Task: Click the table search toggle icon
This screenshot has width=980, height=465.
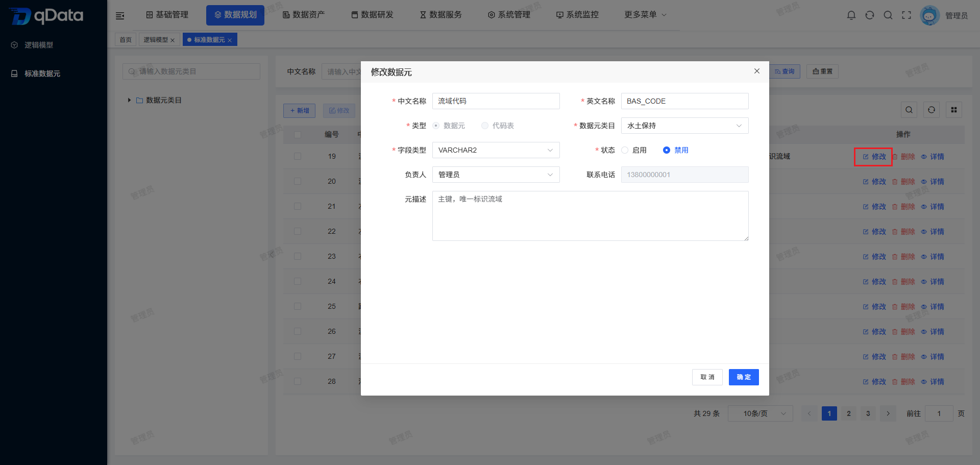Action: (x=909, y=110)
